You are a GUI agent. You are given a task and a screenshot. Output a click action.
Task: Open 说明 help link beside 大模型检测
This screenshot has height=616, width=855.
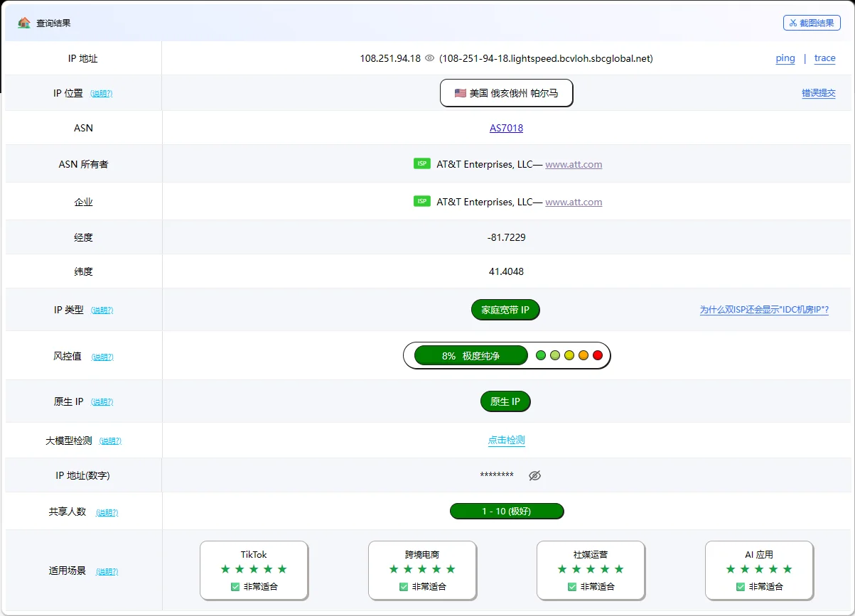110,441
